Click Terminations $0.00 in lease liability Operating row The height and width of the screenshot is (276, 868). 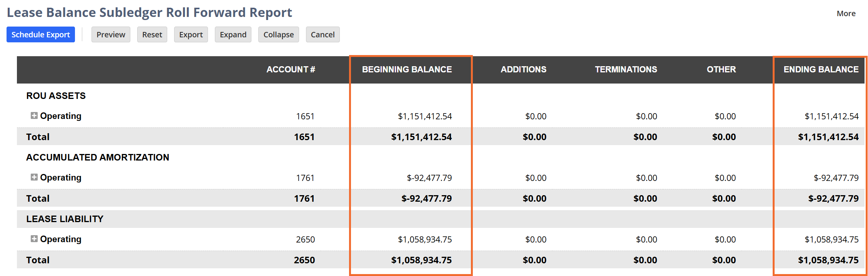click(647, 239)
